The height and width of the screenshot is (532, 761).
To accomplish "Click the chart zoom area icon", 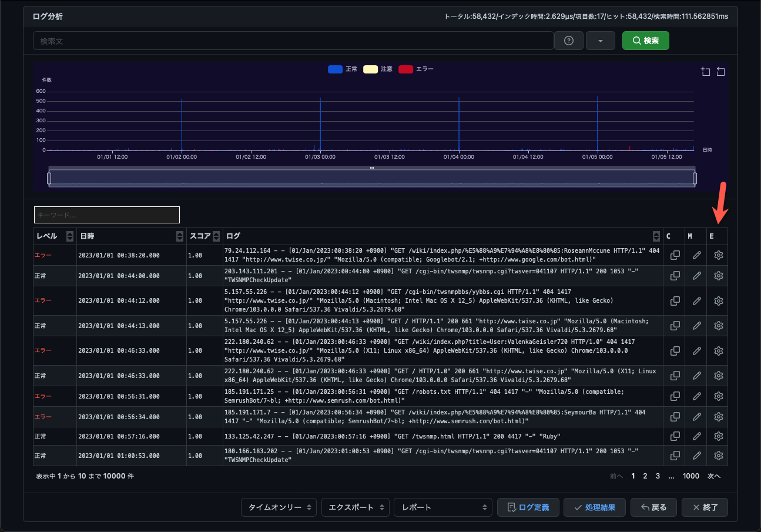I will click(706, 72).
